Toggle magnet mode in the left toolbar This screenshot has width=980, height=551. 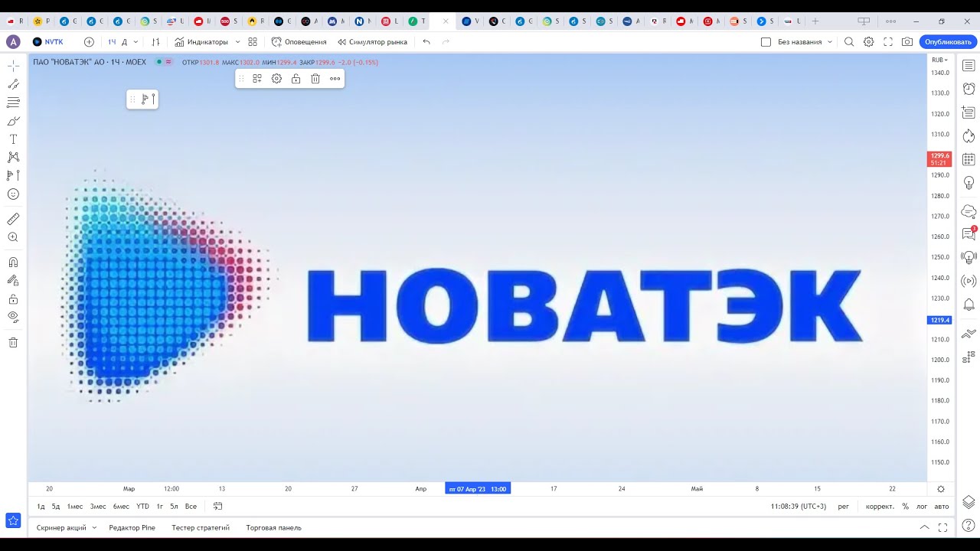pyautogui.click(x=13, y=262)
